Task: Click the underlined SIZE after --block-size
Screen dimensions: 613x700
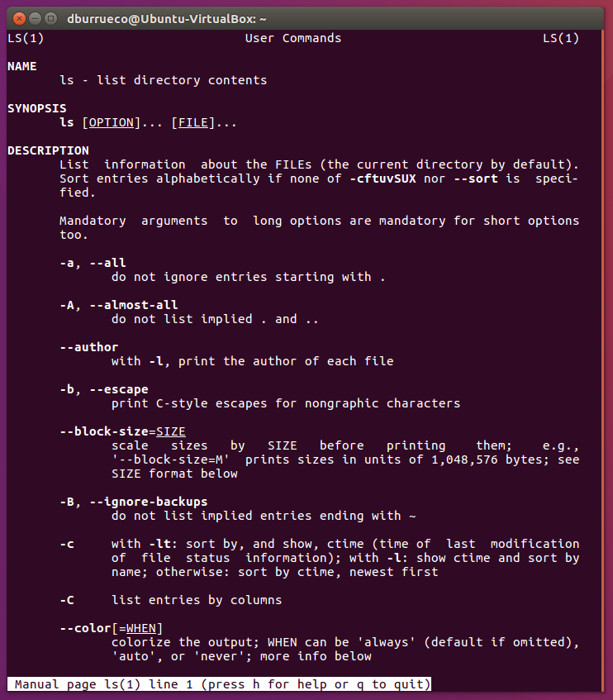Action: 171,431
